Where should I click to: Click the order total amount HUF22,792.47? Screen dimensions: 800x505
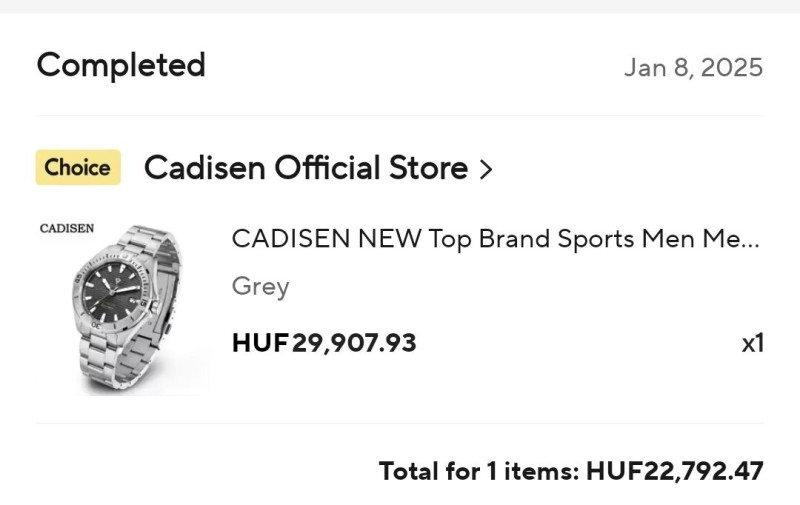[x=674, y=470]
